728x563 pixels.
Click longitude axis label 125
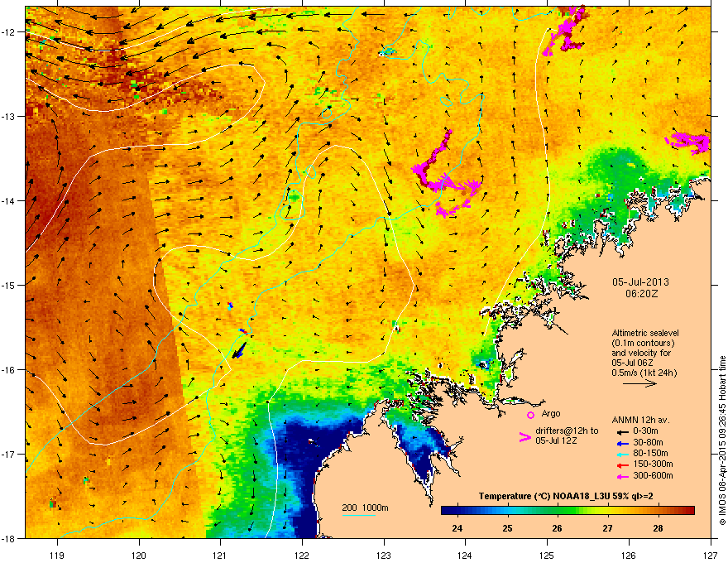pos(547,555)
